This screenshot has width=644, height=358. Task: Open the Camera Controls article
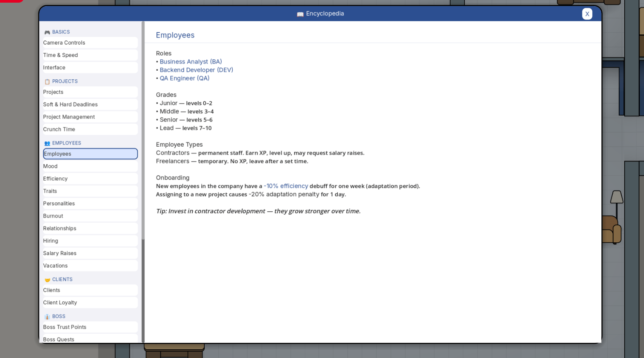(90, 43)
